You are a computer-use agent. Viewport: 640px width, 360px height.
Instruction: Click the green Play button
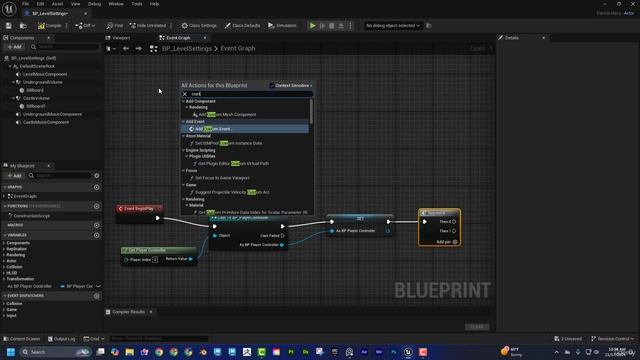312,26
